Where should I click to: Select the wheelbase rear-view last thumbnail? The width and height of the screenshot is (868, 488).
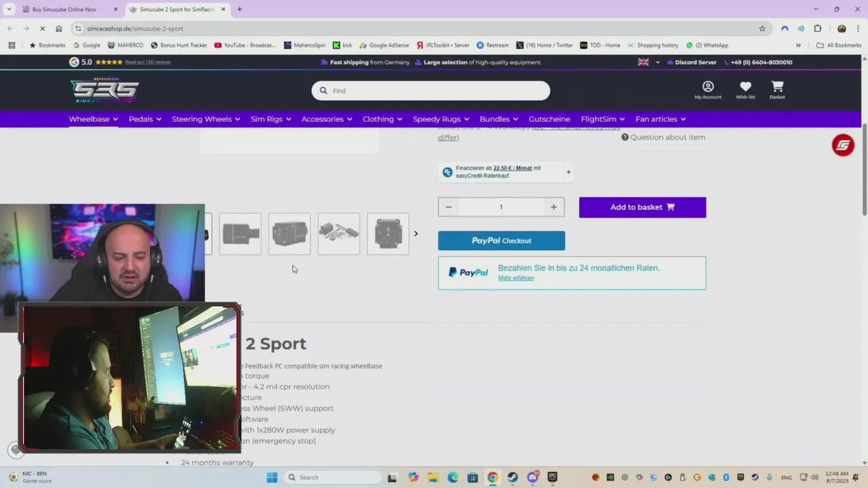pos(389,234)
